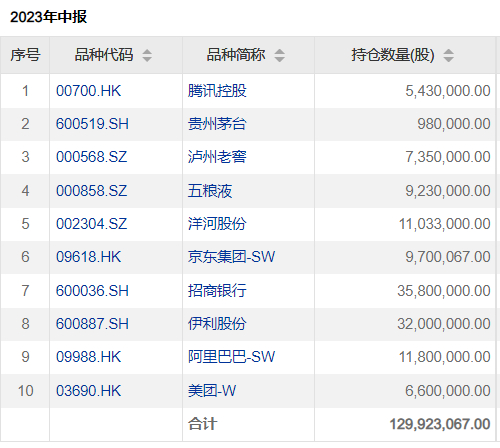Open 招商银行 stock link

click(217, 291)
